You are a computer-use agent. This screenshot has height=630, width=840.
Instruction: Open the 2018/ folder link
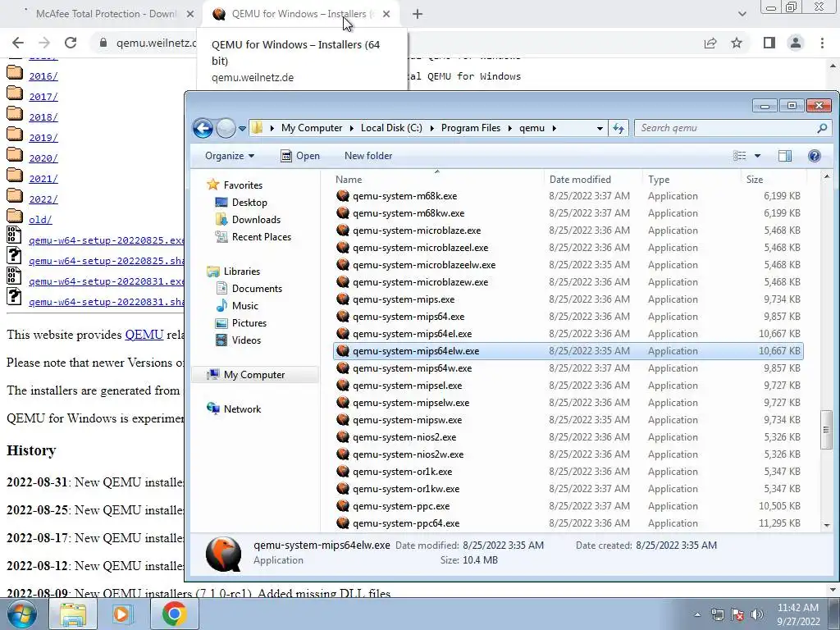[43, 117]
